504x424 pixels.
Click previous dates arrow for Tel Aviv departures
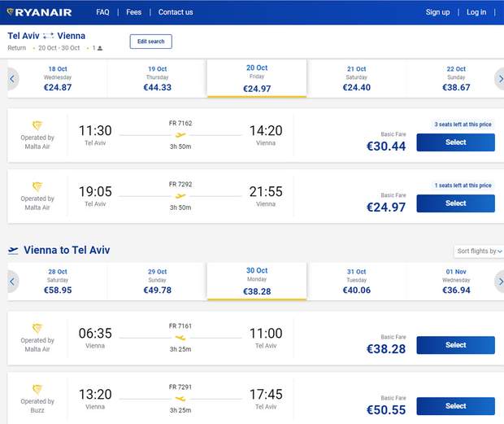click(12, 79)
